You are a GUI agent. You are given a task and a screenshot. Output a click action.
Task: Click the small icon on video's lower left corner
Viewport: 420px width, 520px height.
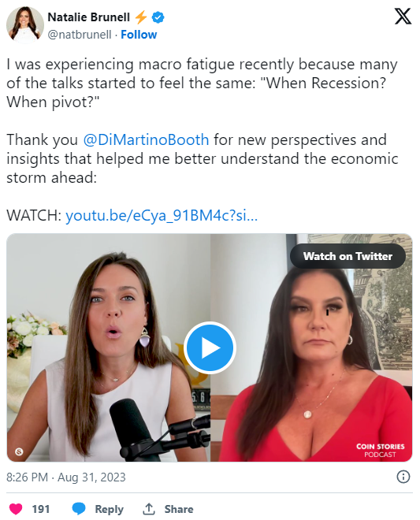pyautogui.click(x=19, y=451)
